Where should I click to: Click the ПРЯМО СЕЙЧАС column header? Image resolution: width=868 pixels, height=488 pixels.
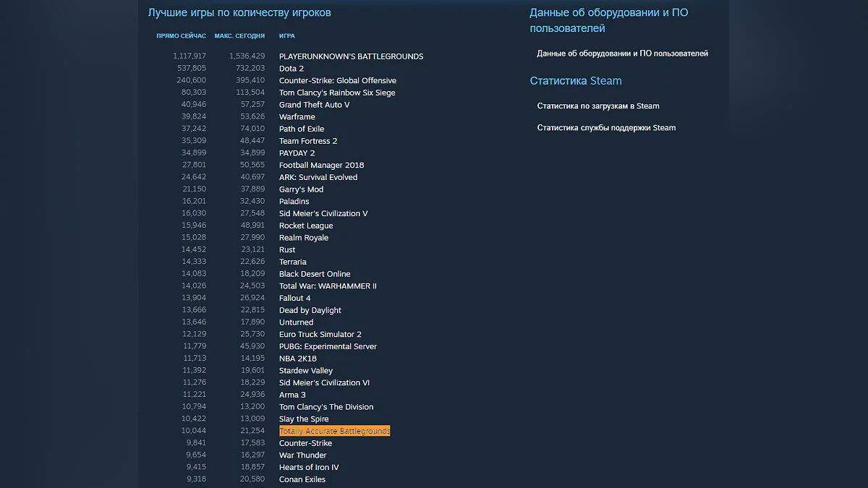coord(181,36)
